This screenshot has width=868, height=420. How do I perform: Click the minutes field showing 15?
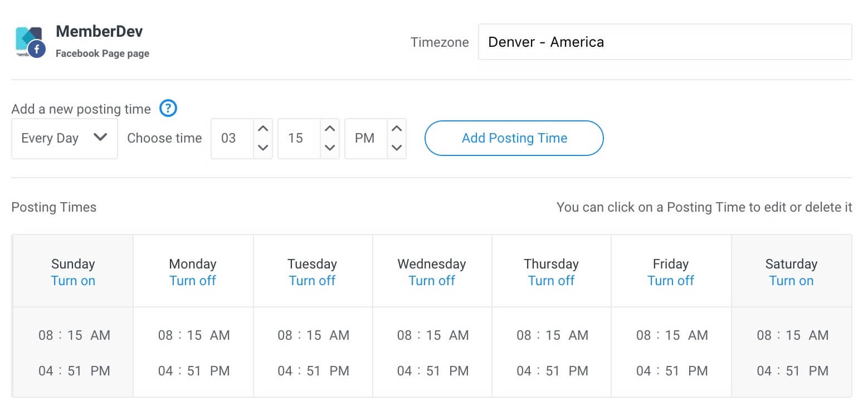pyautogui.click(x=299, y=138)
